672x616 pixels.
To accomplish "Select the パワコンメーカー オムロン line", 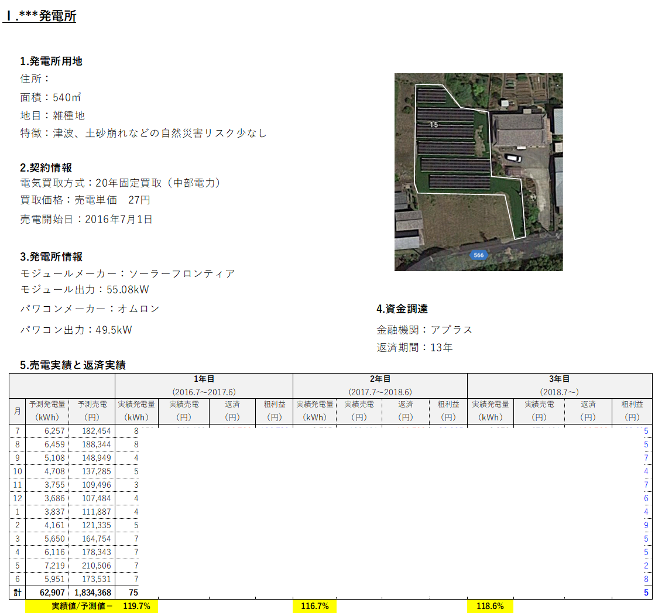I will coord(90,309).
